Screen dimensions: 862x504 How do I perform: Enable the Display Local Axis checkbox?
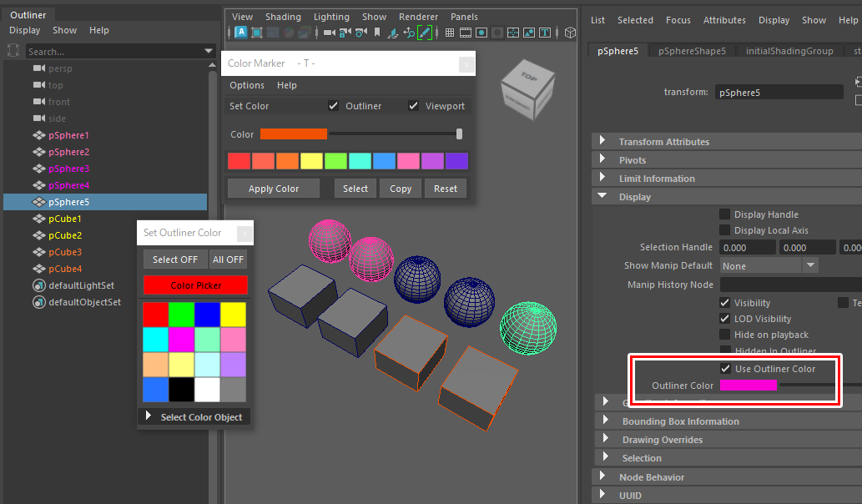[724, 229]
